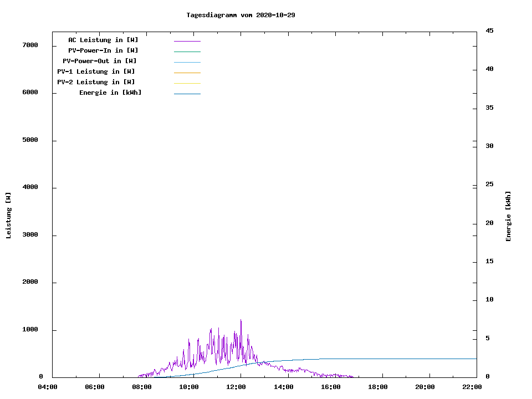Viewport: 532px width, 399px height.
Task: Select the 18:00 tick on x-axis
Action: [x=378, y=387]
